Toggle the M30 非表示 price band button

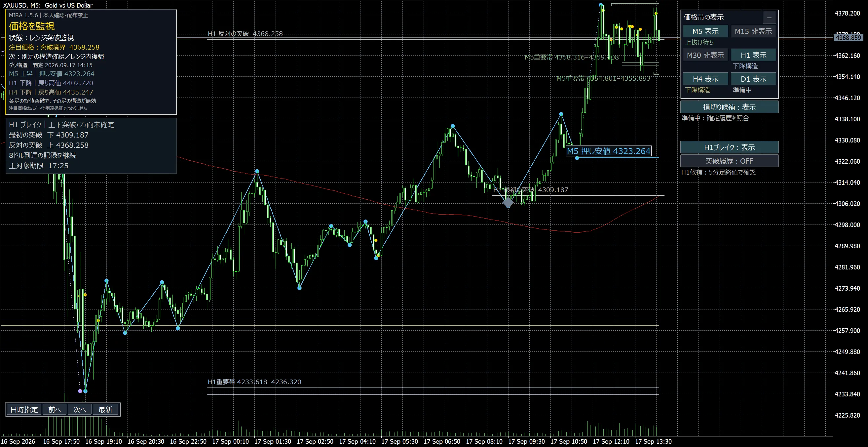point(705,55)
